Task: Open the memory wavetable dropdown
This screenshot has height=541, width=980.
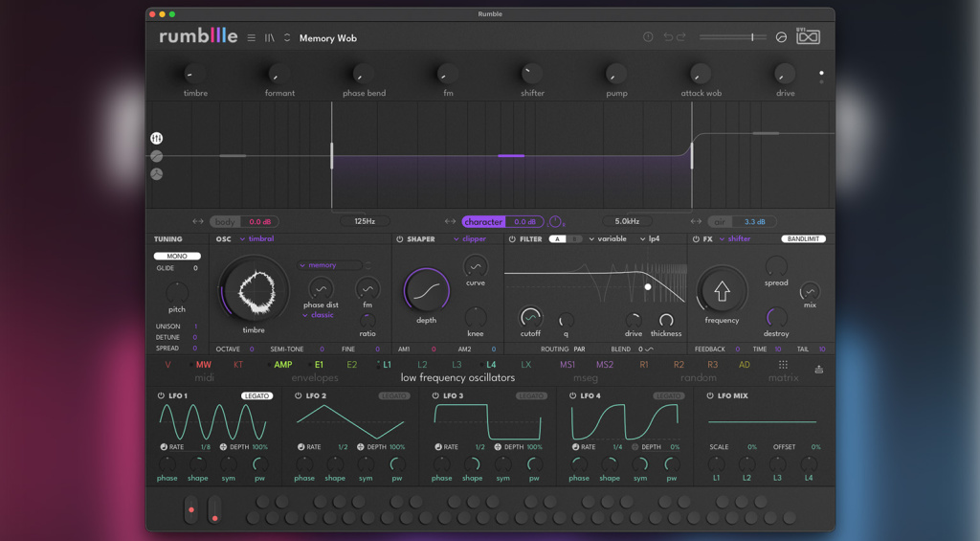Action: (x=329, y=265)
